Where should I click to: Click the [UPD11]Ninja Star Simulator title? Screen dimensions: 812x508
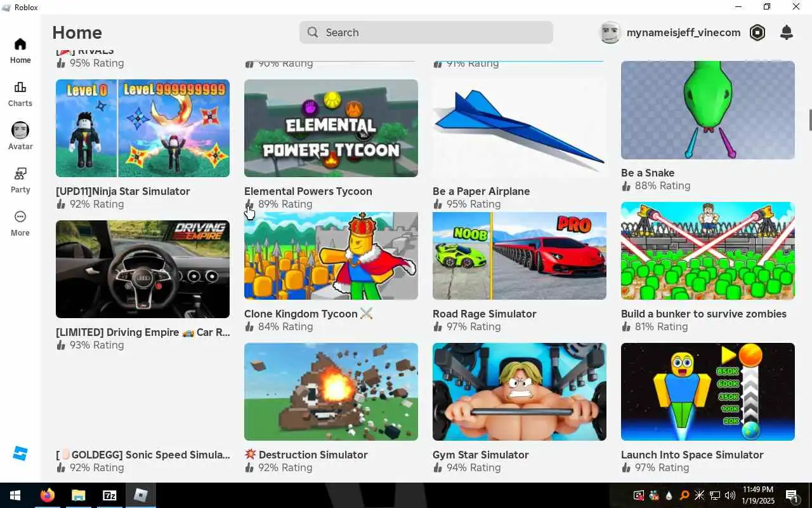[123, 191]
